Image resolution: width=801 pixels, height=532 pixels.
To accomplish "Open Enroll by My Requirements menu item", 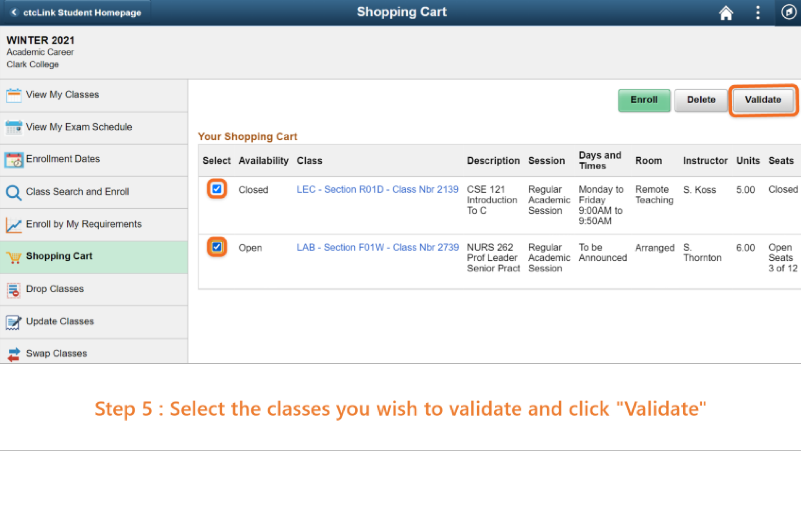I will click(84, 224).
